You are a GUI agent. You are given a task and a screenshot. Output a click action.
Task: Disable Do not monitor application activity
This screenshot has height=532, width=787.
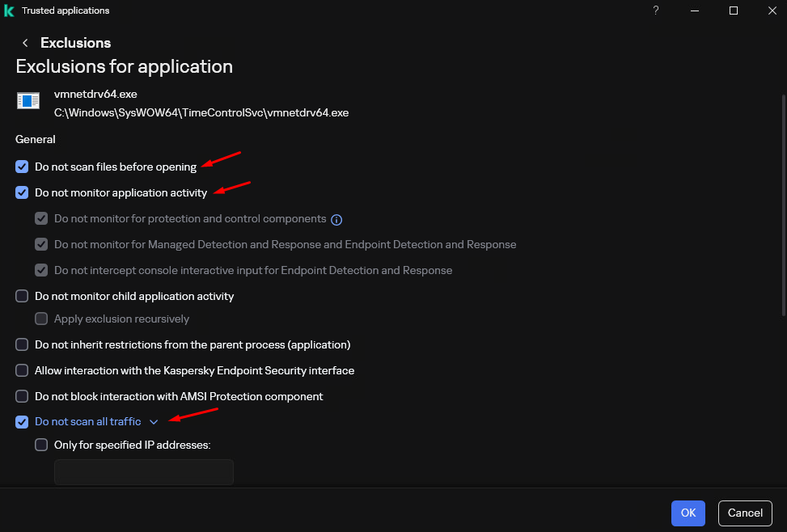click(21, 192)
